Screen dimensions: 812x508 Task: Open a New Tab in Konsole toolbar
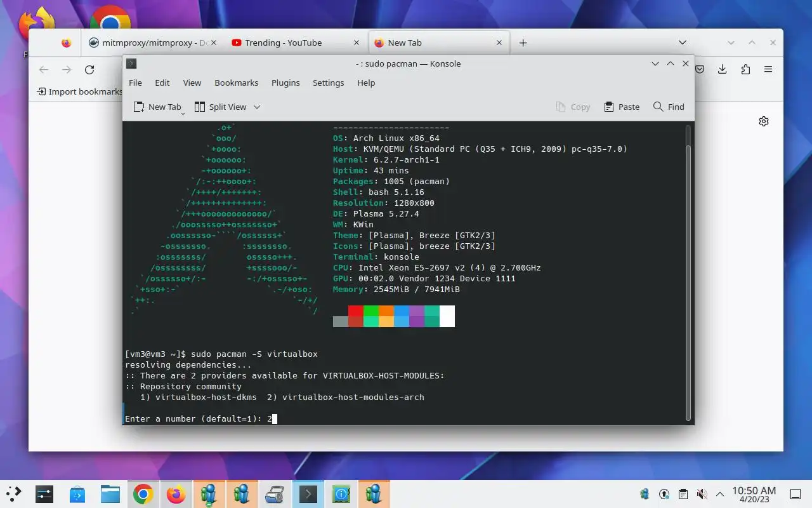point(157,107)
